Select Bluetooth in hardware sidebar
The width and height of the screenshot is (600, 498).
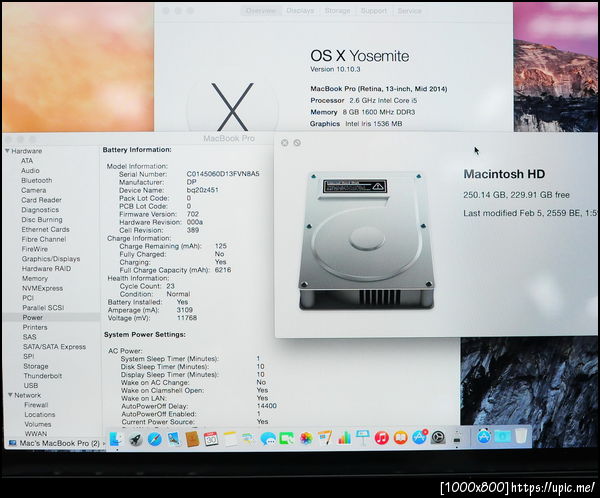click(37, 180)
